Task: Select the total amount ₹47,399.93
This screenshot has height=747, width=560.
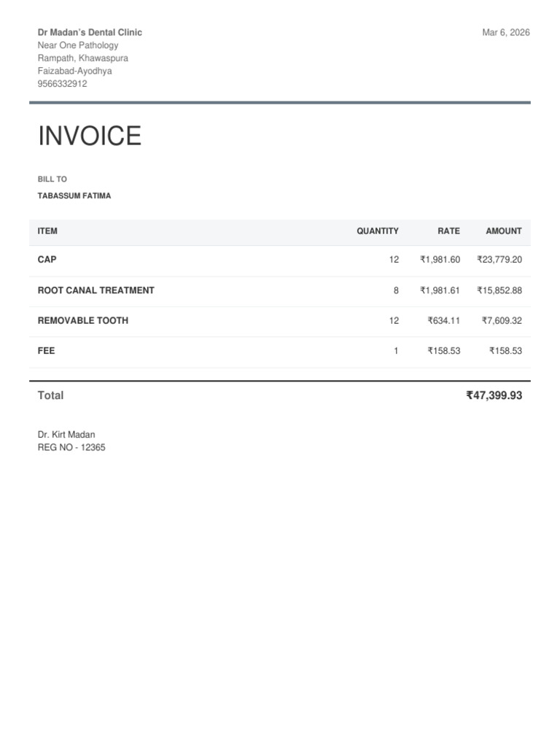Action: [x=494, y=395]
